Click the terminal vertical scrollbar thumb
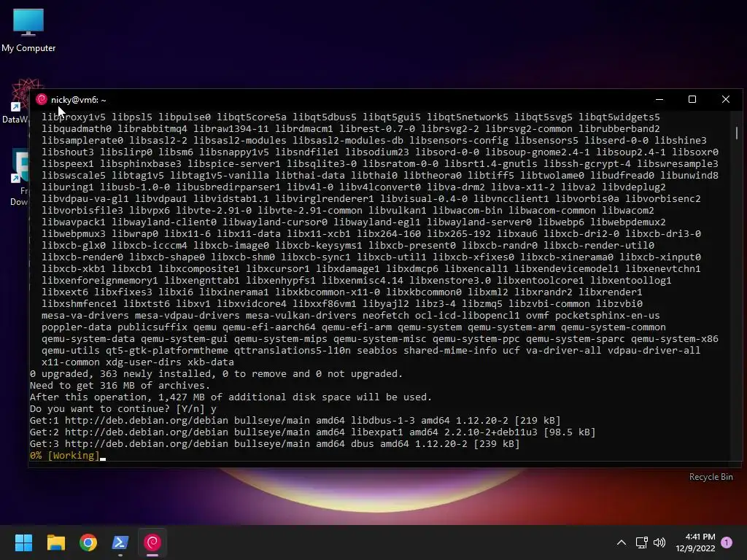 tap(737, 133)
